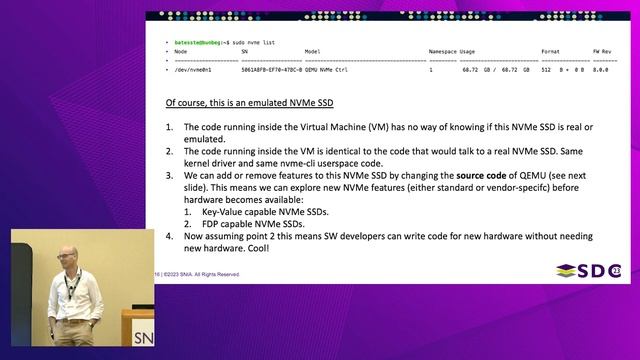Click the bold 'source code' phrase

[481, 176]
